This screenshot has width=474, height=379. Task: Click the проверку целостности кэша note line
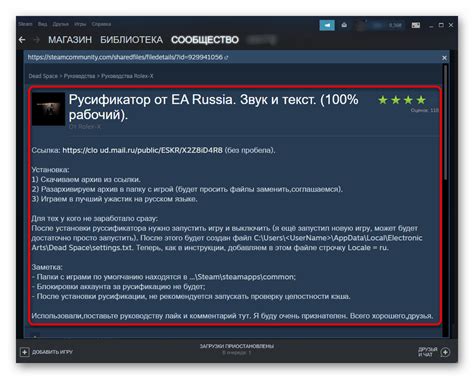(x=191, y=296)
